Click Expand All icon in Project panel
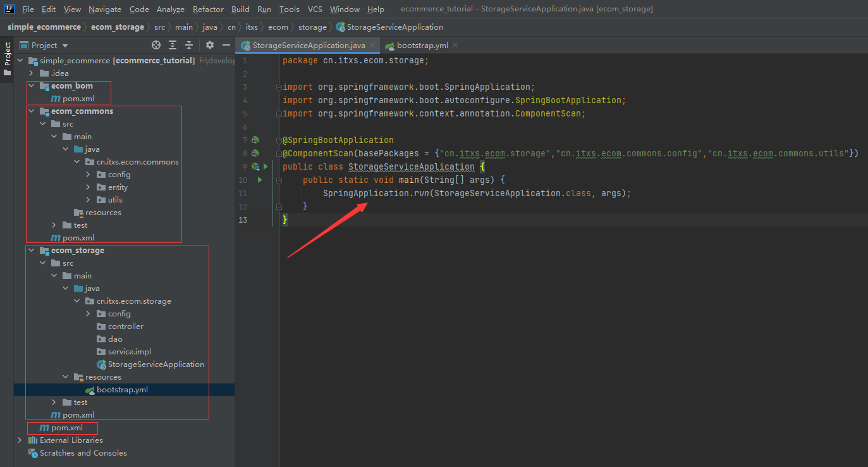The image size is (868, 467). coord(173,45)
